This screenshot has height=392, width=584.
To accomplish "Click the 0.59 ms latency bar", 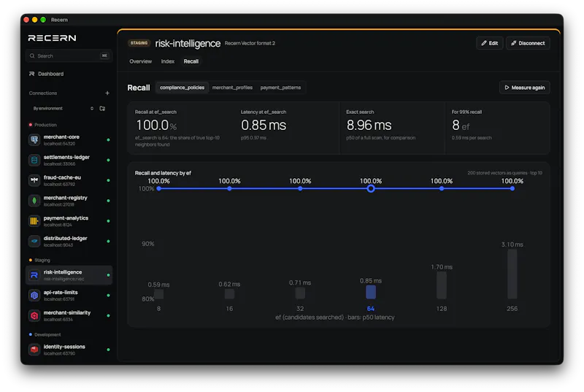I will pyautogui.click(x=158, y=294).
